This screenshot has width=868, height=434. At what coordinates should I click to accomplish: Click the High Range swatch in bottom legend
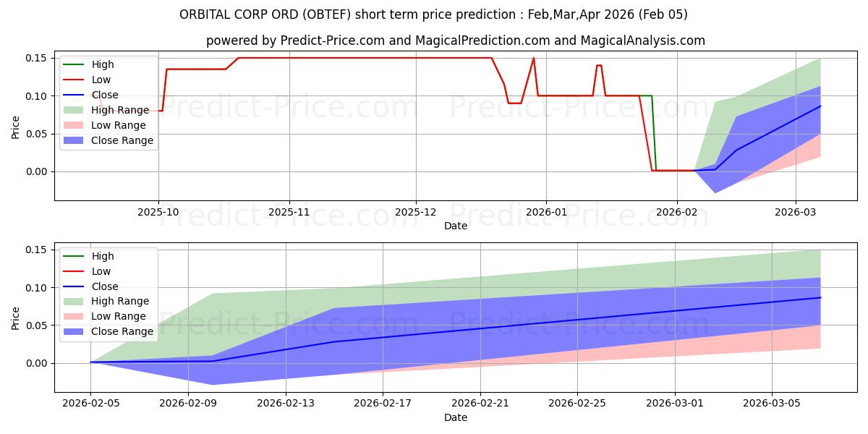(75, 302)
